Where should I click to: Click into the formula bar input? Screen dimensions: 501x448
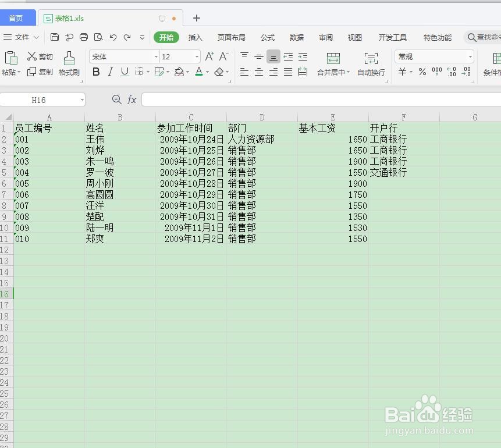[x=321, y=99]
